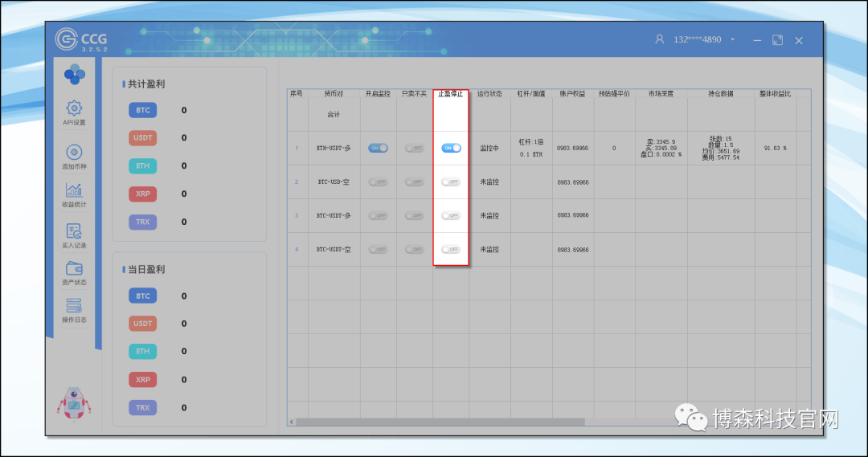Click row number 4 cell
This screenshot has height=457, width=868.
[x=297, y=250]
